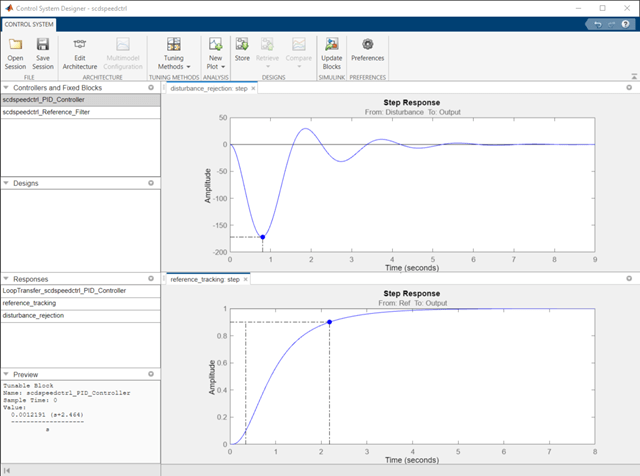
Task: Select the reference_tracking: step plot tab
Action: click(204, 280)
